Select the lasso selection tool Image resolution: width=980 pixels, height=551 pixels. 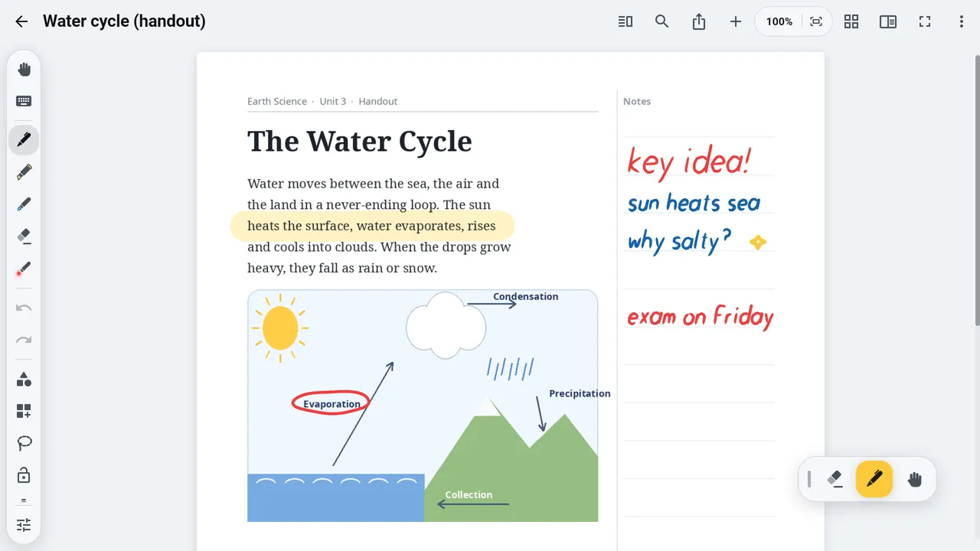tap(24, 443)
